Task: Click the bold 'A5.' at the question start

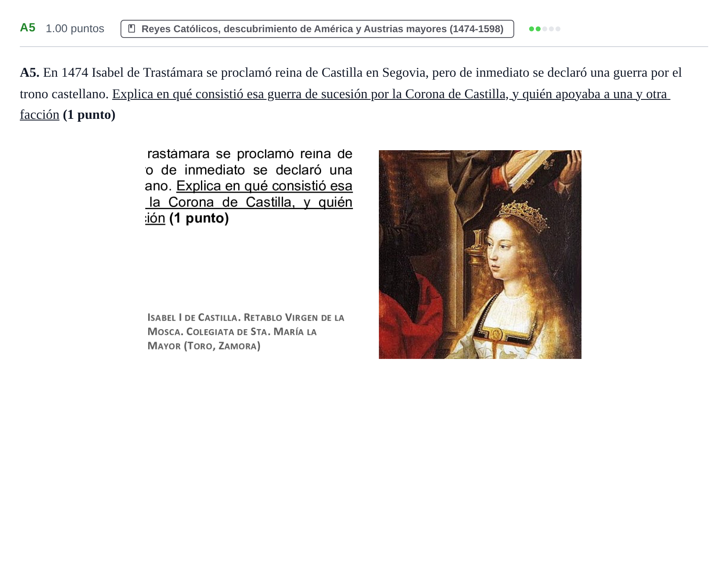Action: [x=30, y=73]
